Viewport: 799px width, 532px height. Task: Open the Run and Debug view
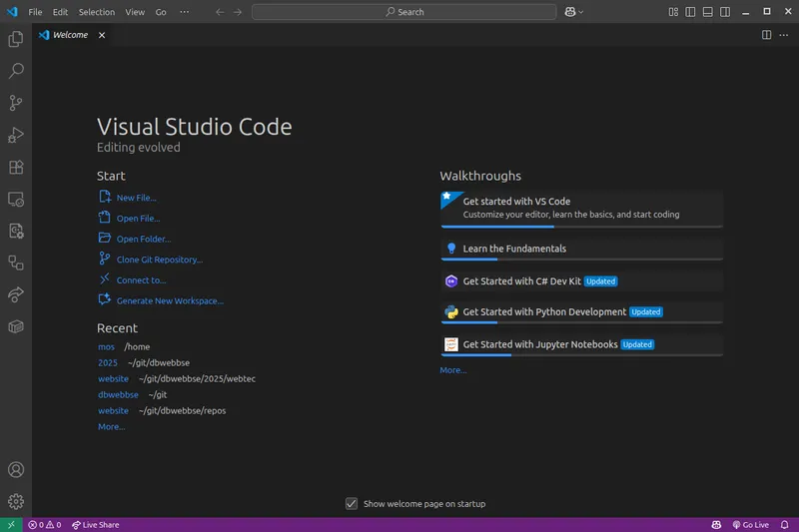16,135
